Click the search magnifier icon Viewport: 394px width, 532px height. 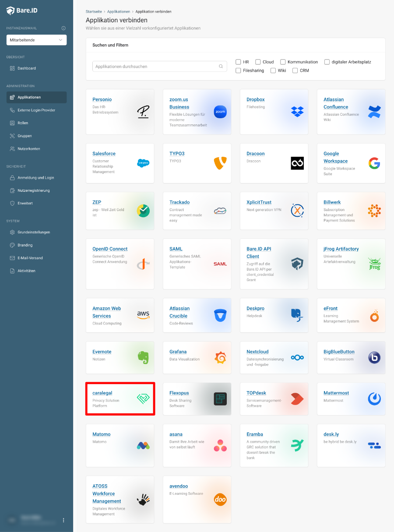pyautogui.click(x=221, y=67)
